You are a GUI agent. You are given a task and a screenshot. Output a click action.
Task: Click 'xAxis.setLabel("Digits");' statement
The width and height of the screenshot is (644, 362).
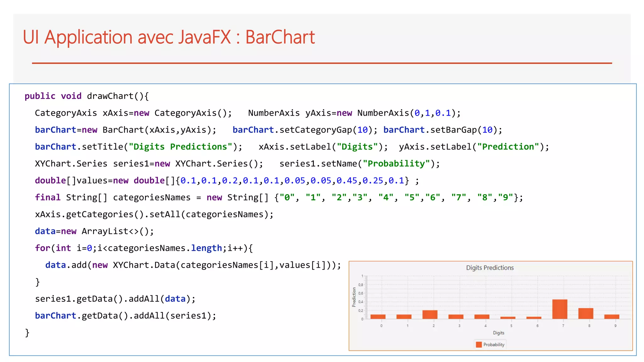tap(323, 147)
